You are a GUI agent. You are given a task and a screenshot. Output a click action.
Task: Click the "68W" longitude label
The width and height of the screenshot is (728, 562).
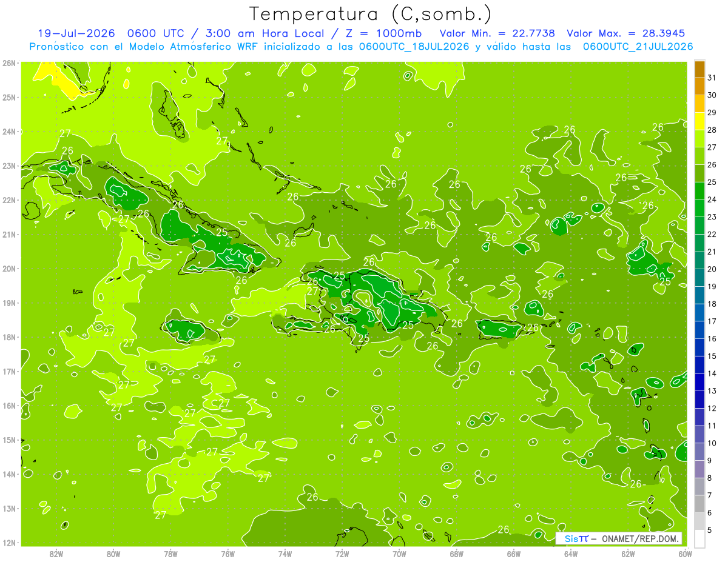(457, 553)
